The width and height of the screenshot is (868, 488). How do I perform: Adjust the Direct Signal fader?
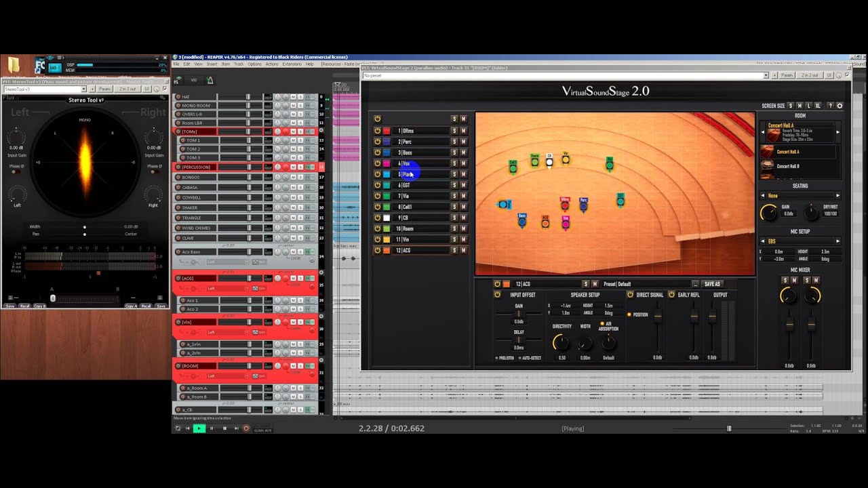click(658, 317)
